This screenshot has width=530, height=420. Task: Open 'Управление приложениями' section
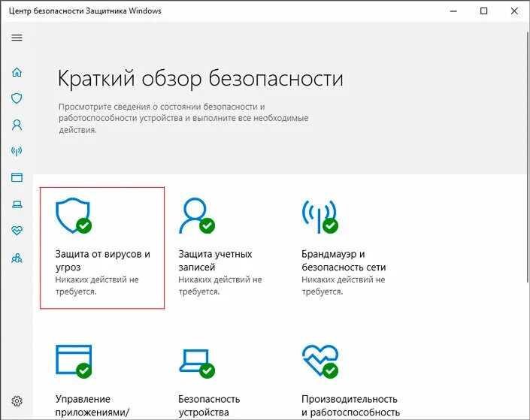(x=92, y=406)
